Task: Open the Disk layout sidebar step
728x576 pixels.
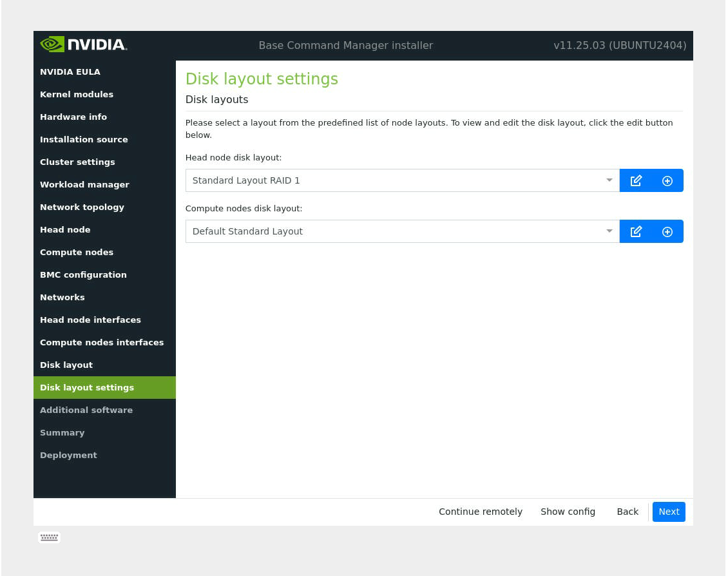Action: (x=66, y=365)
